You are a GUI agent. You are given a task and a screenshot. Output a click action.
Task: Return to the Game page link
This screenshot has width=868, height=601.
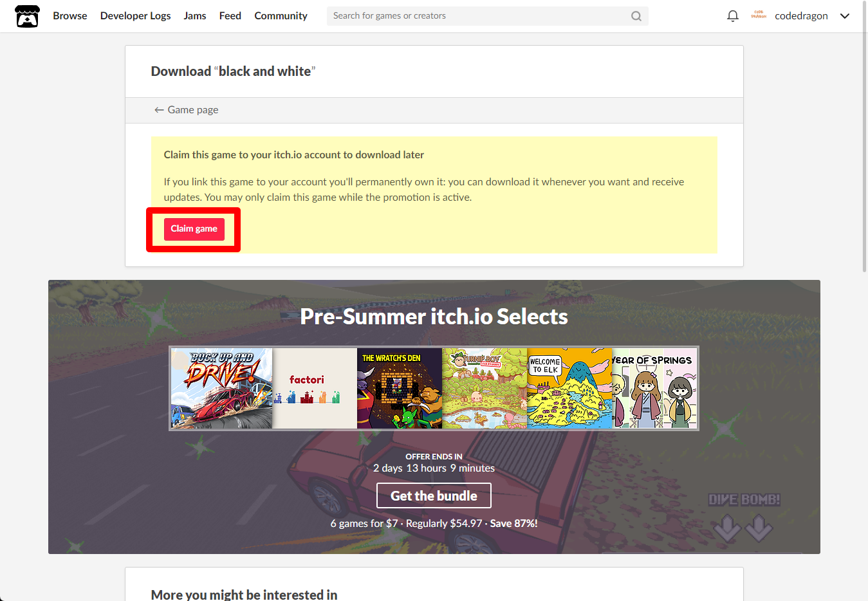(x=186, y=110)
